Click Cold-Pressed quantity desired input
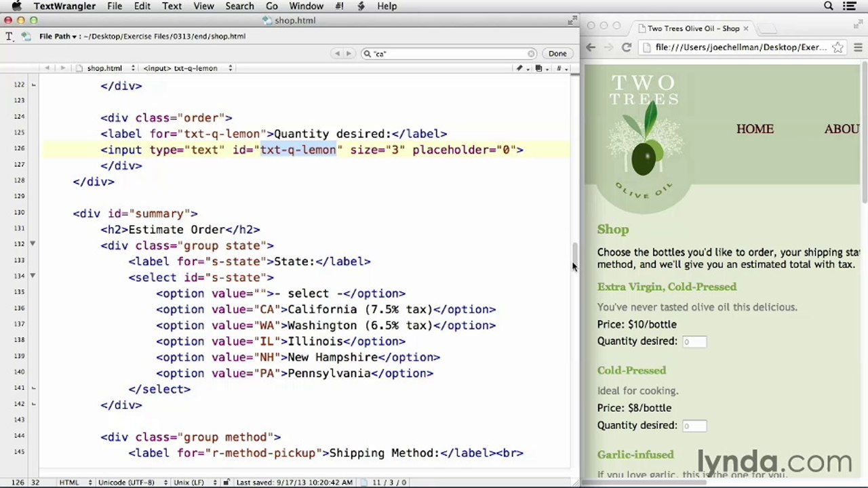 click(x=693, y=426)
